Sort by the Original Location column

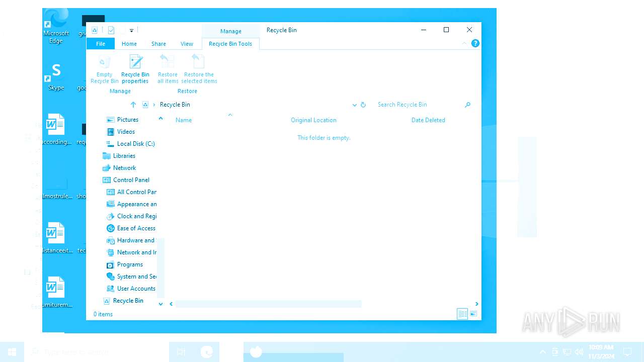point(313,120)
